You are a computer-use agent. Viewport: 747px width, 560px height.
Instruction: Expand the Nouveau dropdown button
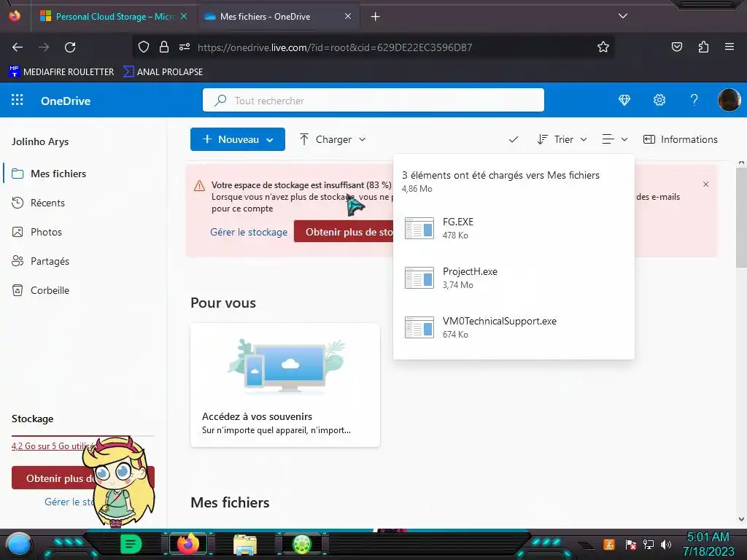[238, 139]
